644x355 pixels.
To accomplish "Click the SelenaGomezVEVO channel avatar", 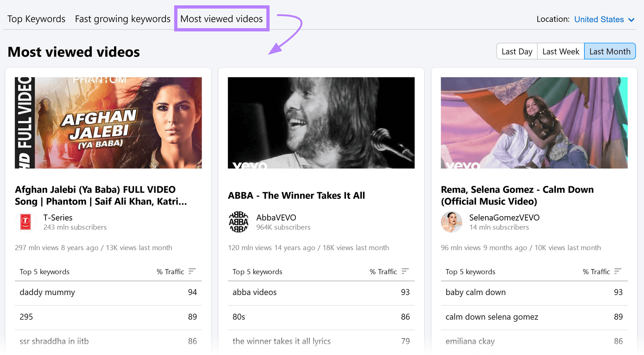I will (x=451, y=222).
